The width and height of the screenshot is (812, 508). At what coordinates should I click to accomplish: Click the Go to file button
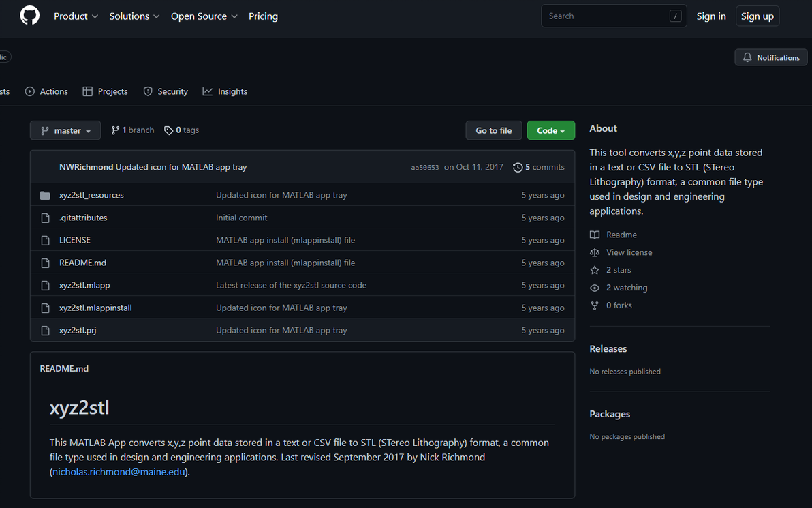tap(494, 130)
